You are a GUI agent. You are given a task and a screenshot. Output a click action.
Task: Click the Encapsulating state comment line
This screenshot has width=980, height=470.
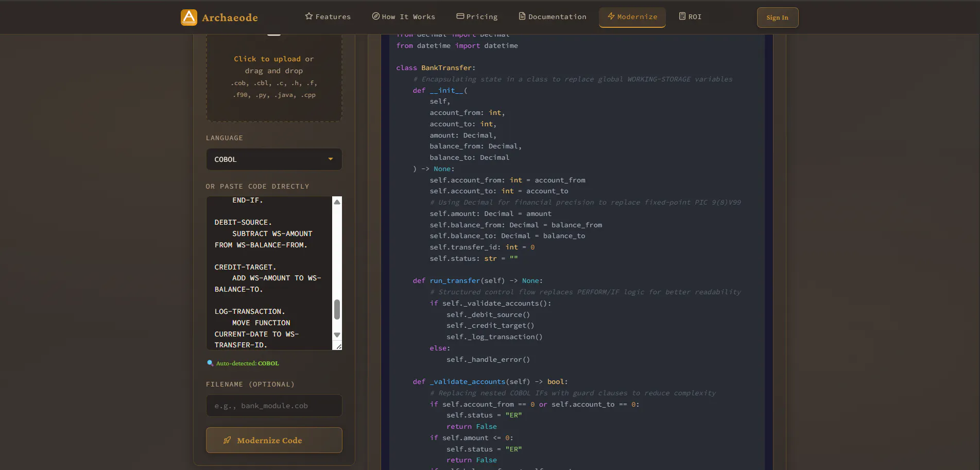(x=573, y=79)
